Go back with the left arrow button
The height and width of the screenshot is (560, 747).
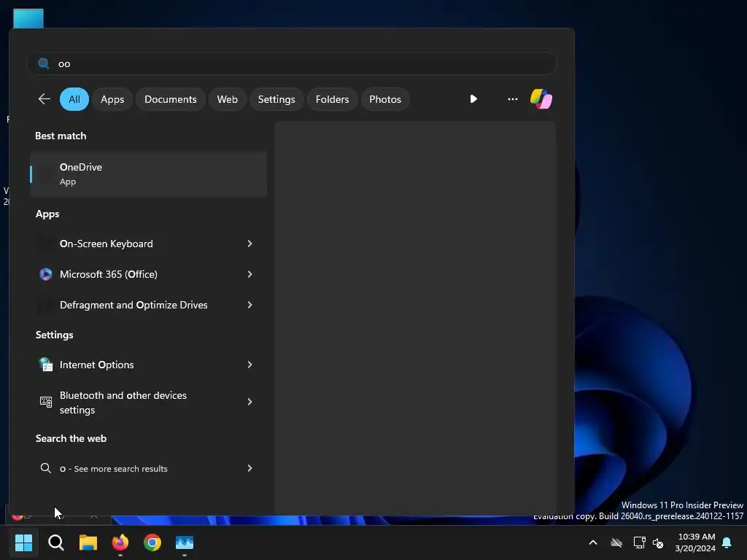tap(44, 99)
